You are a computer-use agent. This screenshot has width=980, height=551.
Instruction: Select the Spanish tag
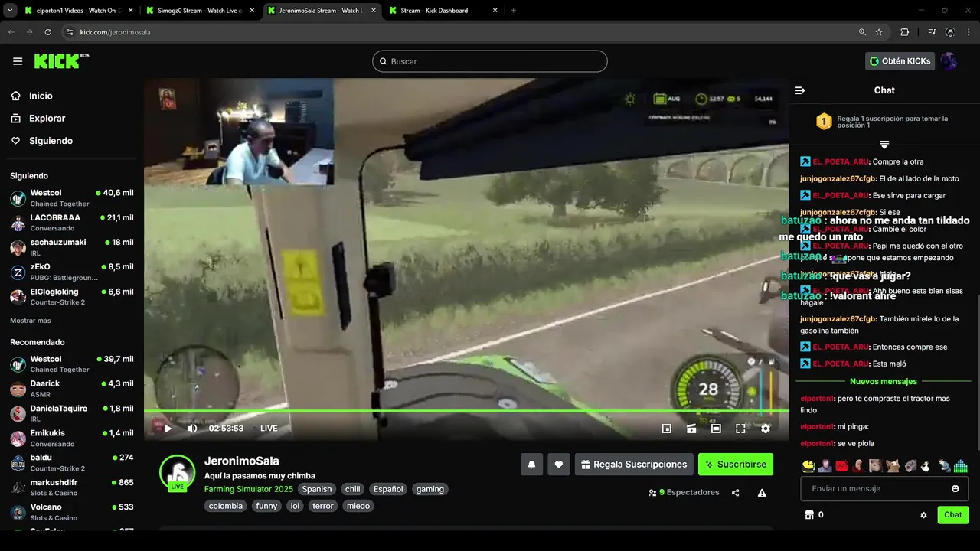(317, 489)
